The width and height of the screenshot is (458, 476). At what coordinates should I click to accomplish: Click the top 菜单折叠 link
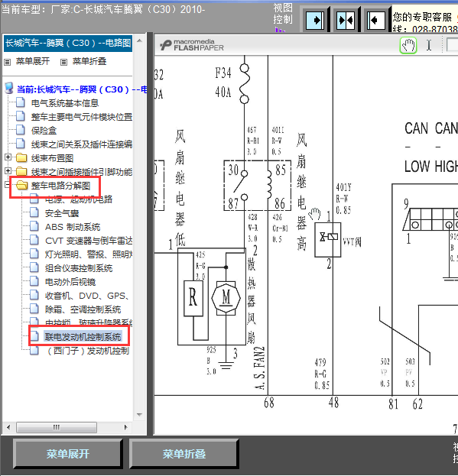(89, 61)
